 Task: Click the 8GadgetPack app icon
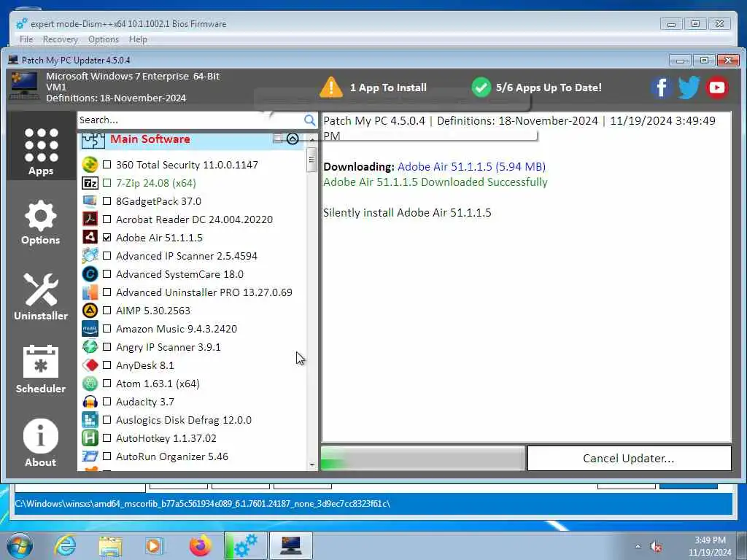(90, 201)
